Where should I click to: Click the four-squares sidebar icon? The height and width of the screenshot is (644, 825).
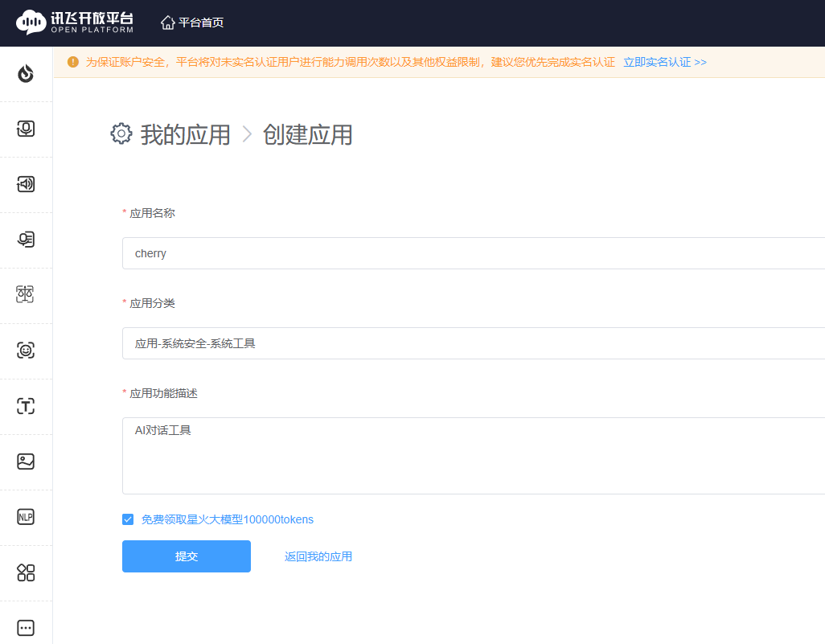pos(26,572)
